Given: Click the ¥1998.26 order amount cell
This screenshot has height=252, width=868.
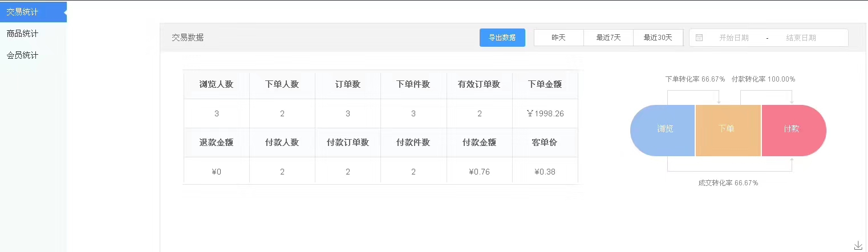Looking at the screenshot, I should click(x=545, y=113).
